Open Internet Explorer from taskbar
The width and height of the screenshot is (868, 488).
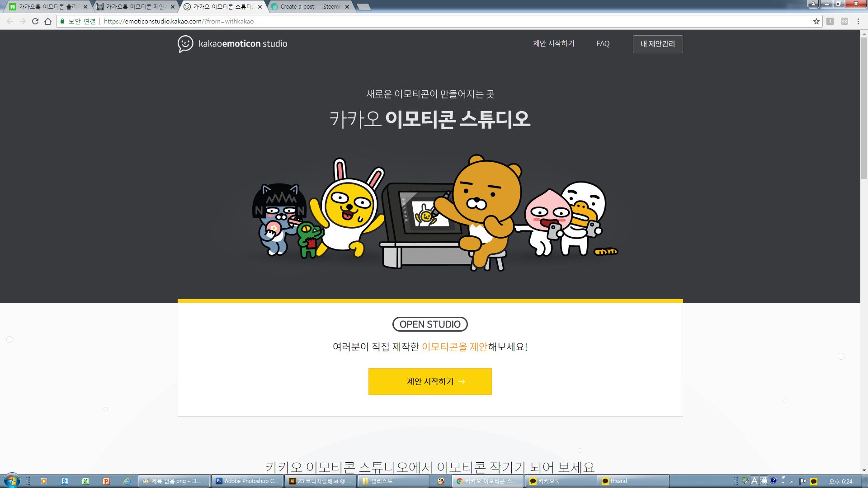(127, 481)
